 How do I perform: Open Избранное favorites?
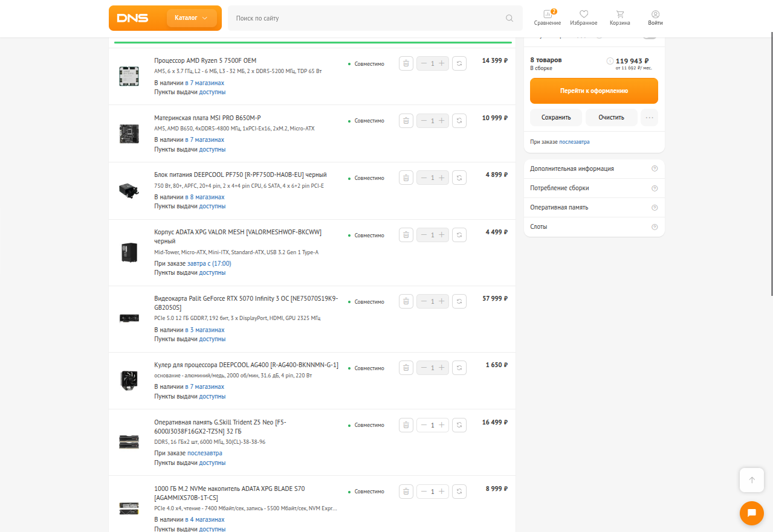584,18
